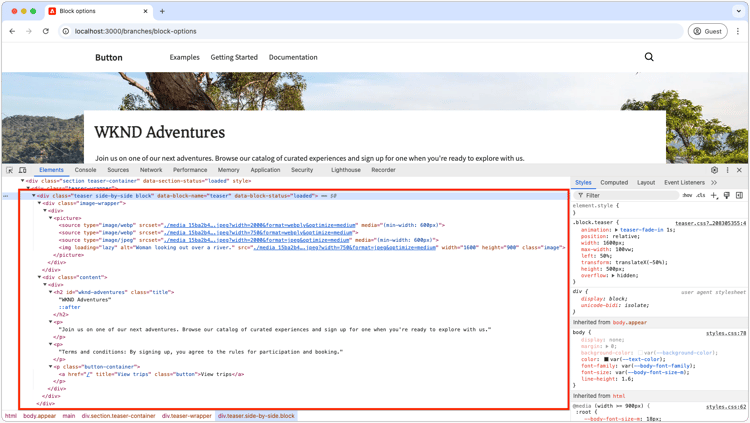The width and height of the screenshot is (750, 423).
Task: Close the Block options tab
Action: (145, 11)
